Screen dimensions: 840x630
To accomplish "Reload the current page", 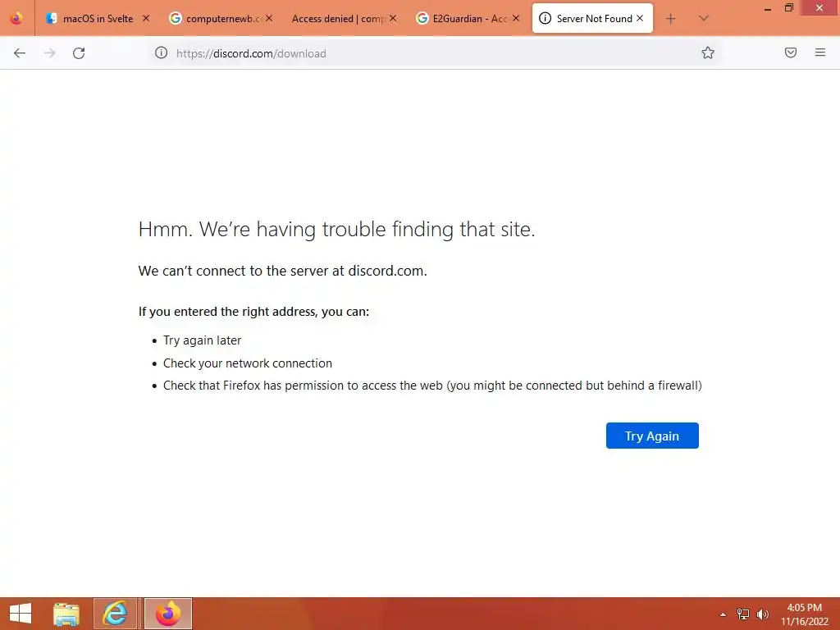I will 79,53.
